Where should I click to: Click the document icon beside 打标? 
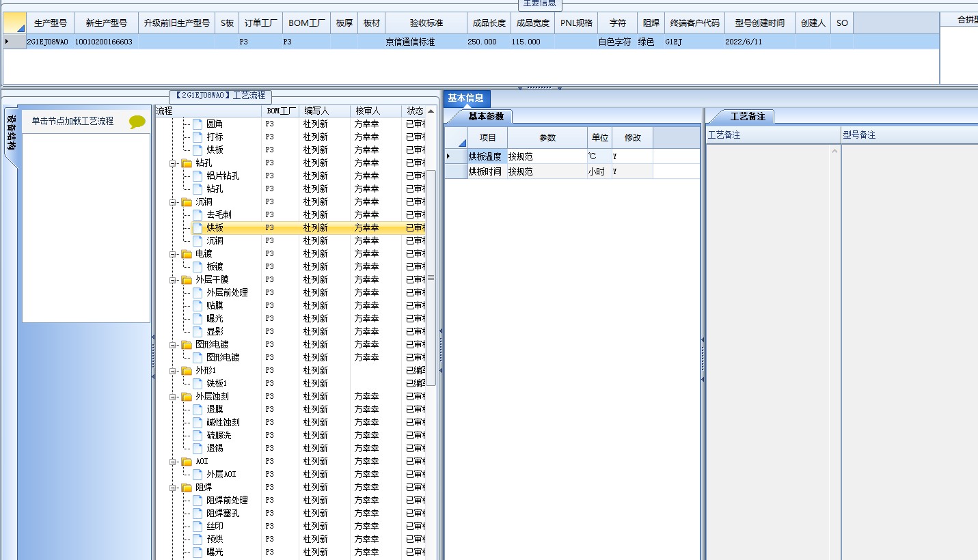tap(198, 137)
